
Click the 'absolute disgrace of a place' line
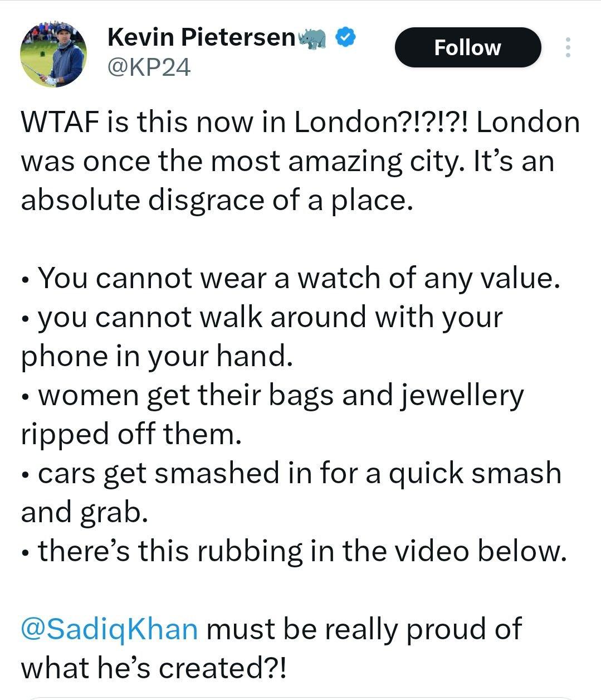pyautogui.click(x=217, y=201)
